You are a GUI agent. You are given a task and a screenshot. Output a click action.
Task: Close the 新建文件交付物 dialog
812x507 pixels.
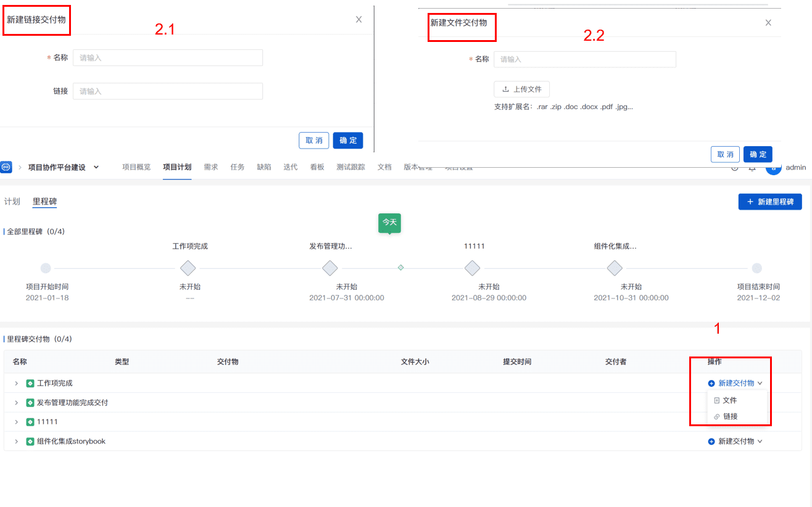(x=768, y=23)
